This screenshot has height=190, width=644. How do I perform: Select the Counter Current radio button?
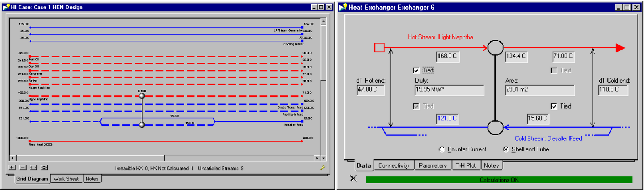point(442,149)
